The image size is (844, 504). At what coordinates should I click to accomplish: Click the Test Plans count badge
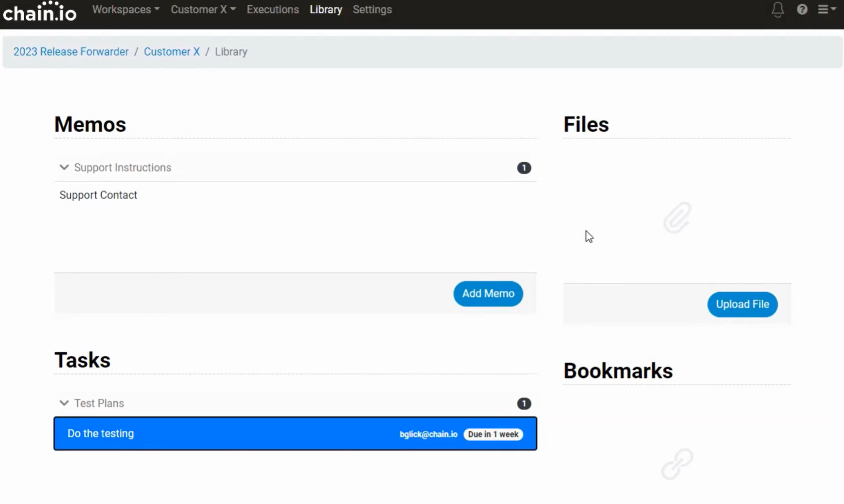click(524, 404)
